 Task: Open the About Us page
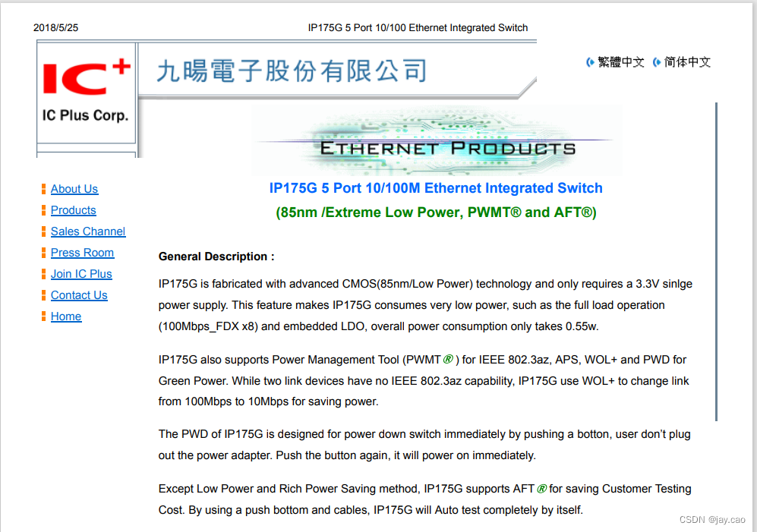(74, 188)
